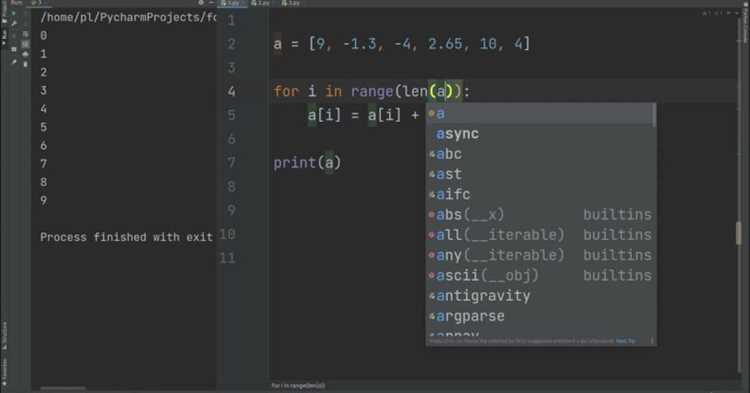Click the Run console's horizontal scrollbar
The height and width of the screenshot is (393, 750).
tap(63, 388)
